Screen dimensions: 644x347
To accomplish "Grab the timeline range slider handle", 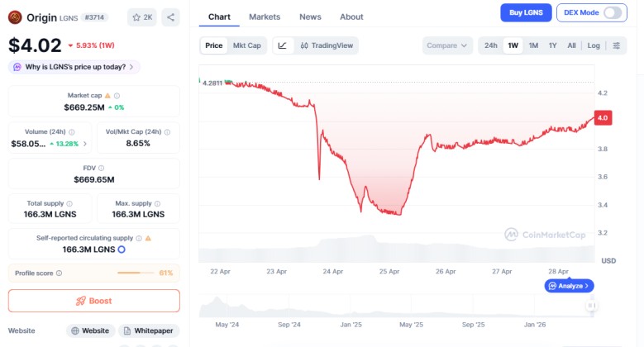I will (x=591, y=306).
